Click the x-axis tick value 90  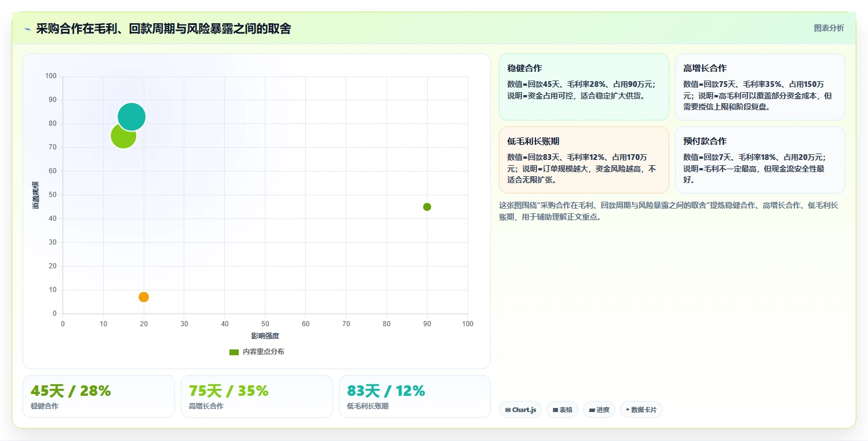click(x=427, y=324)
